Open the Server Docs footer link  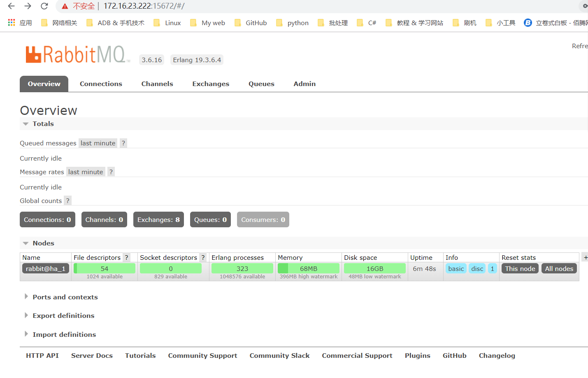(92, 355)
